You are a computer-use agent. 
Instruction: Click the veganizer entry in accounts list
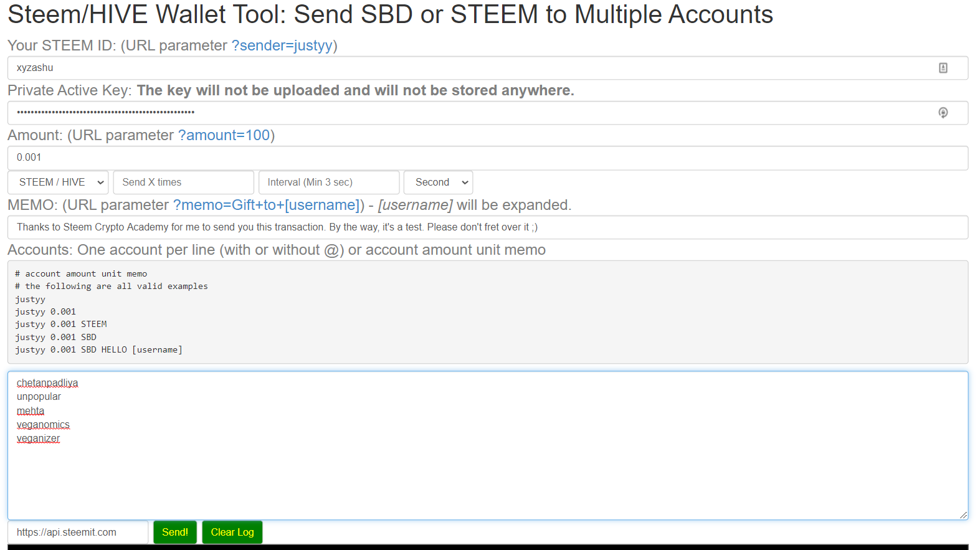point(39,439)
